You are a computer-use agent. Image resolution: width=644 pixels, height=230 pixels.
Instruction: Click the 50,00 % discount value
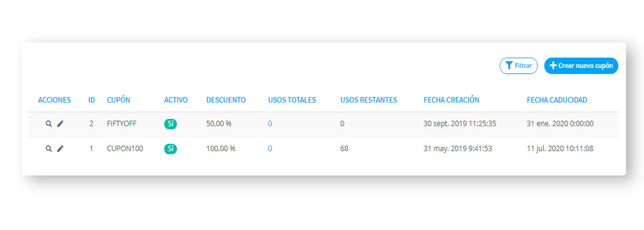point(218,124)
